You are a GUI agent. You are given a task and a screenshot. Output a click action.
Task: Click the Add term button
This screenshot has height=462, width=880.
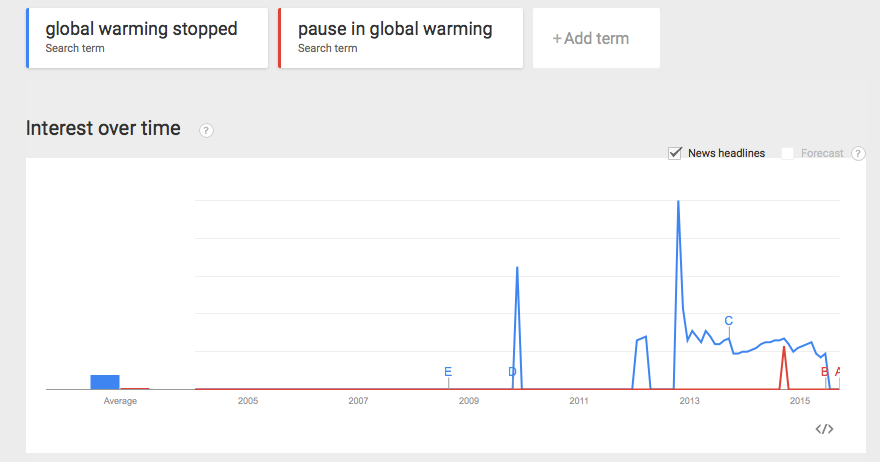click(596, 39)
